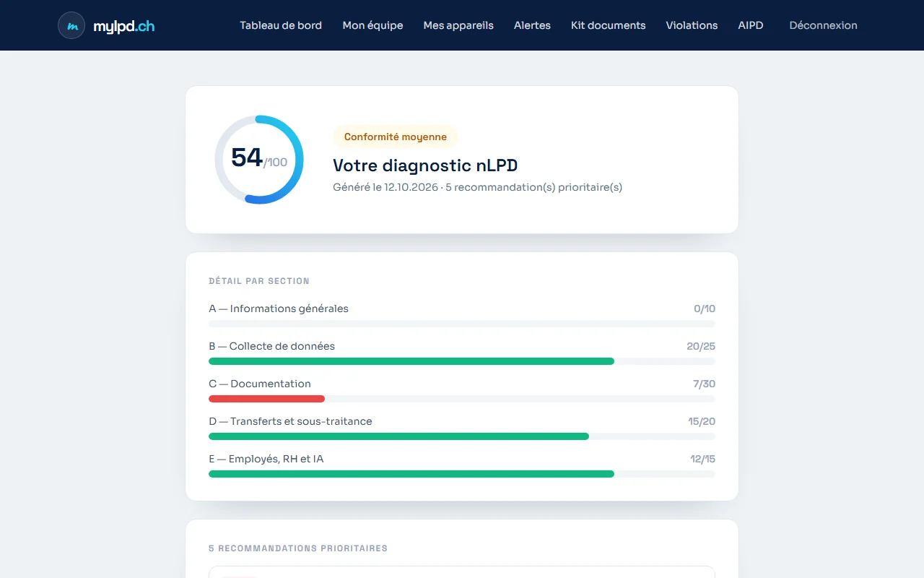Screen dimensions: 924x578
Task: Click the Transferts et sous-traitance progress bar
Action: (462, 436)
